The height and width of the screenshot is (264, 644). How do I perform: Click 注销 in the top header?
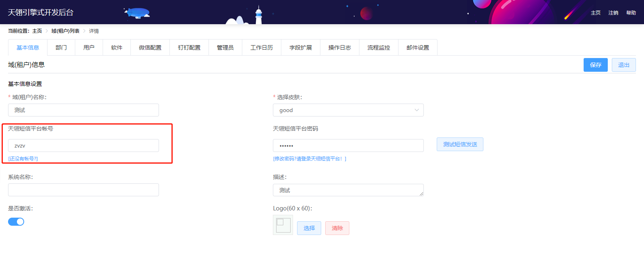coord(613,13)
